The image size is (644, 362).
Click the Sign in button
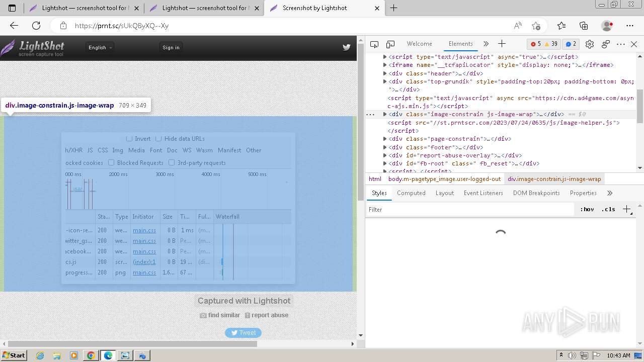171,47
